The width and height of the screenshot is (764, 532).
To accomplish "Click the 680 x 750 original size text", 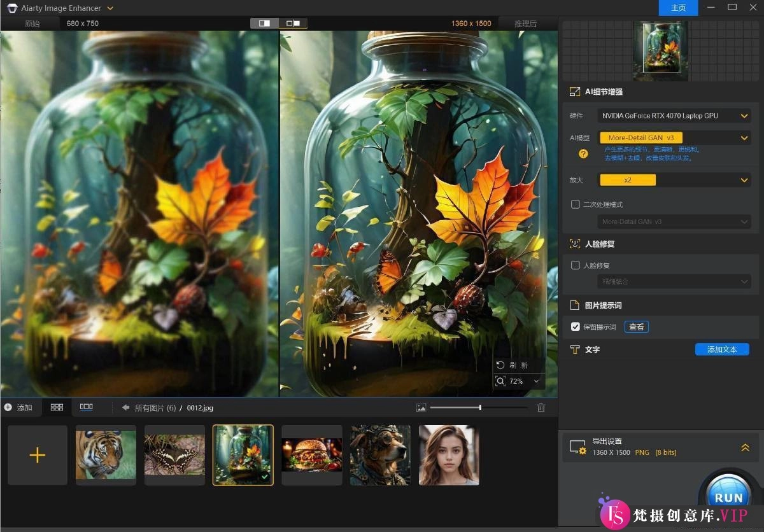I will pos(83,24).
